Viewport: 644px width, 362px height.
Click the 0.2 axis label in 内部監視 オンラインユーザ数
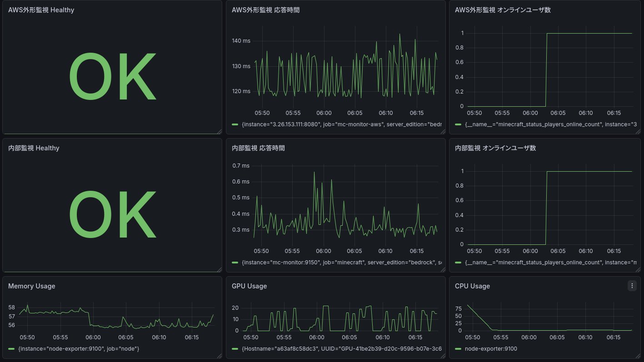pyautogui.click(x=459, y=230)
